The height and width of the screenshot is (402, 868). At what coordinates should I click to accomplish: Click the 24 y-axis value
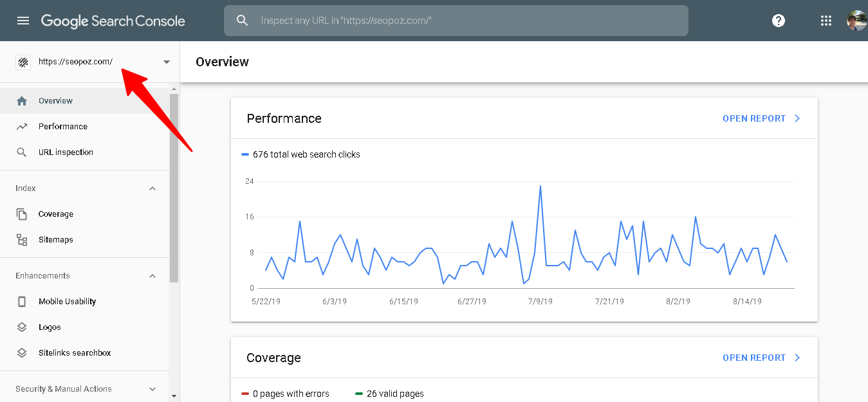(x=250, y=181)
